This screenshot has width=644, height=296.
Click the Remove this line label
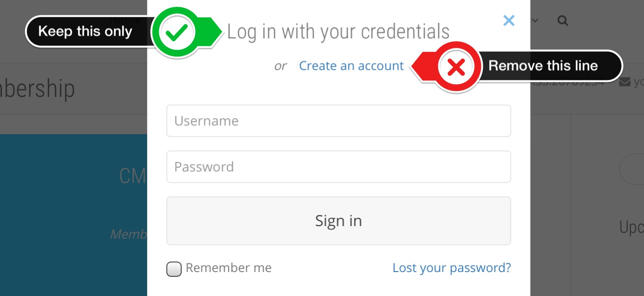click(x=543, y=66)
